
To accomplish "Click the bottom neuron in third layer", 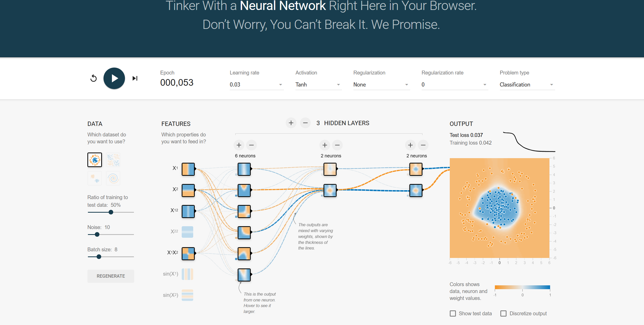I will (416, 190).
